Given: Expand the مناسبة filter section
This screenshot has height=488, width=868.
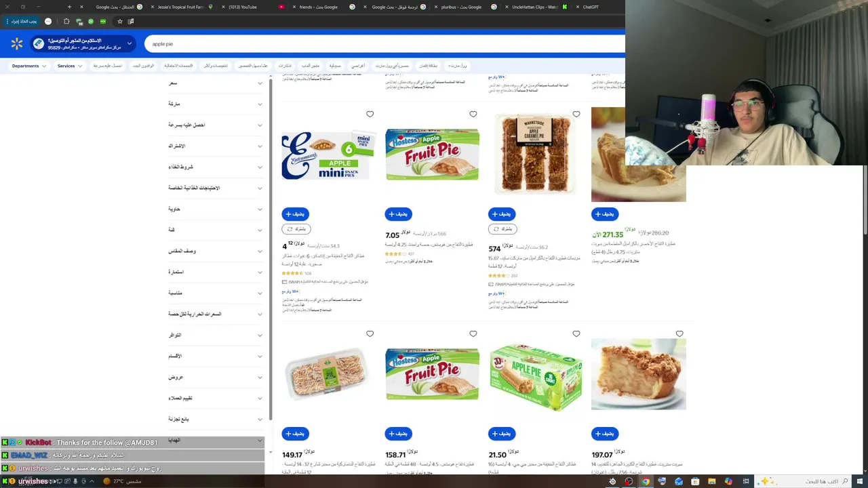Looking at the screenshot, I should [x=216, y=293].
